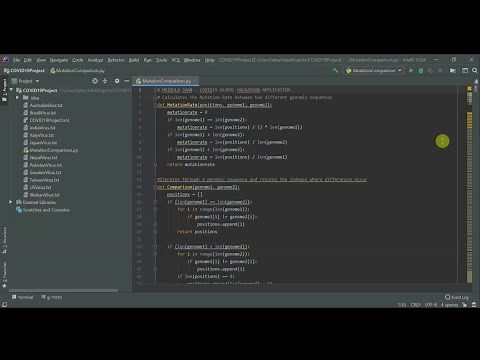Click MutationComparison.py breadcrumb in navigation bar
Viewport: 480px width, 360px height.
(78, 71)
